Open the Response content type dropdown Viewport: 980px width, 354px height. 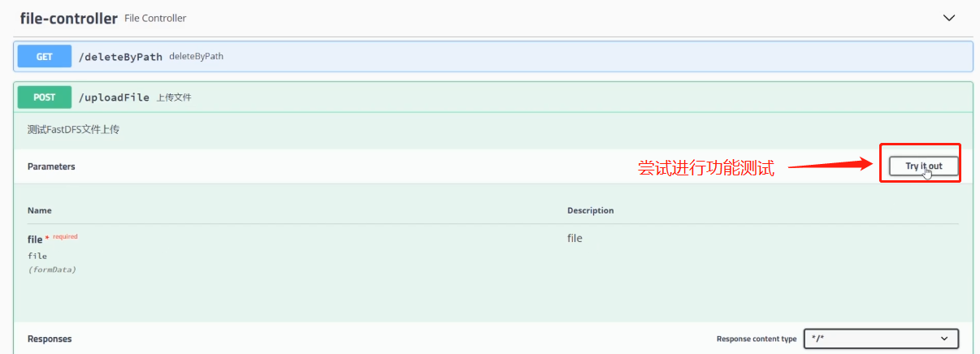coord(881,339)
